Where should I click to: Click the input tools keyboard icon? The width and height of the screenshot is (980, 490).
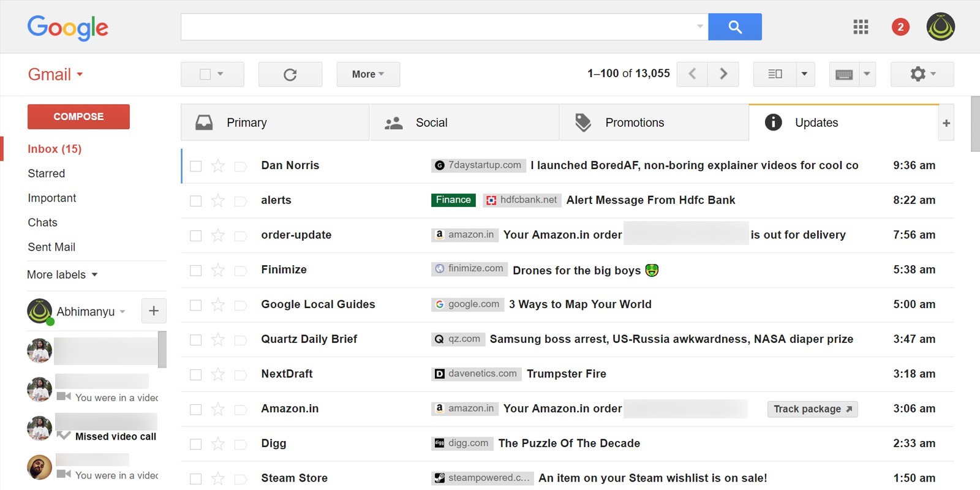[844, 74]
